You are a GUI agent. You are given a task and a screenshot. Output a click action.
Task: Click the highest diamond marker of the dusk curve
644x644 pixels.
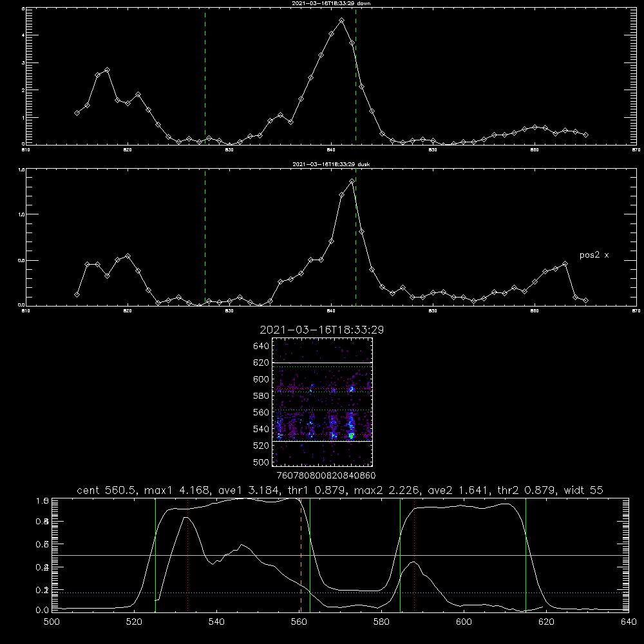352,181
